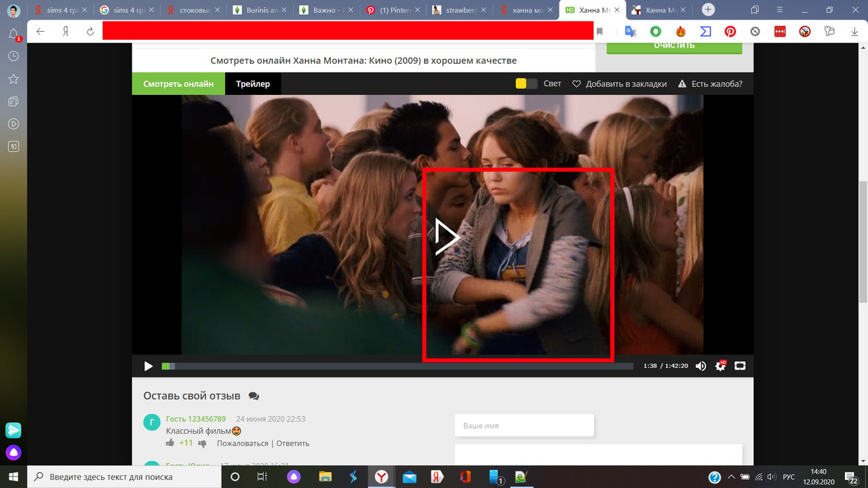Toggle the Свет light switch
868x488 pixels.
tap(526, 83)
